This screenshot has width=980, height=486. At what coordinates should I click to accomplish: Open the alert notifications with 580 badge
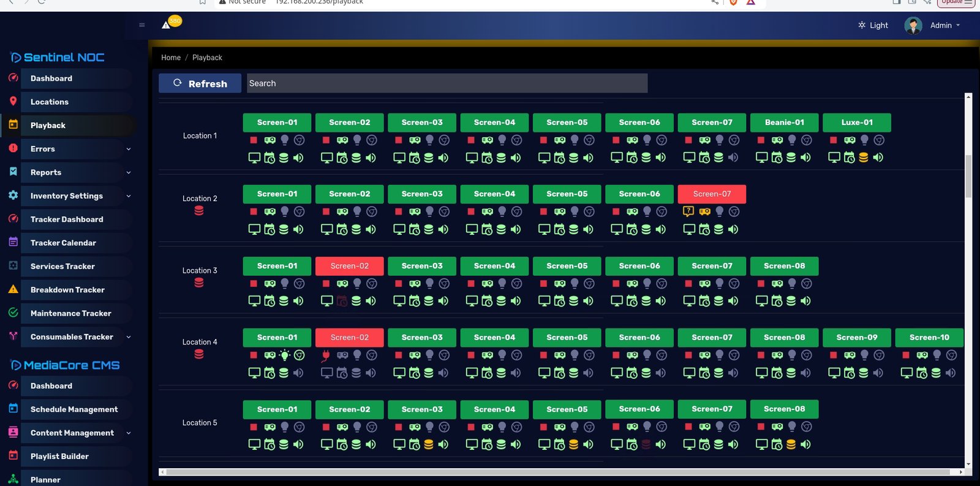click(x=167, y=25)
